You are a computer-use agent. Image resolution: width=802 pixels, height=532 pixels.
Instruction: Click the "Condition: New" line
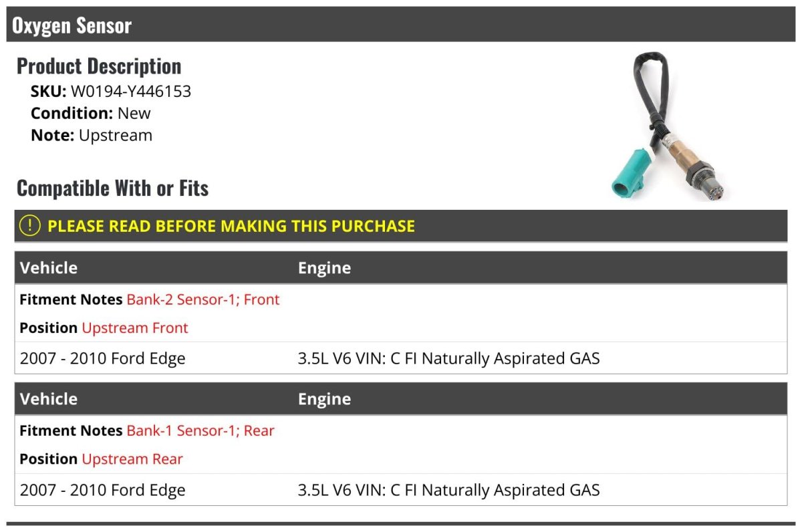[x=91, y=113]
